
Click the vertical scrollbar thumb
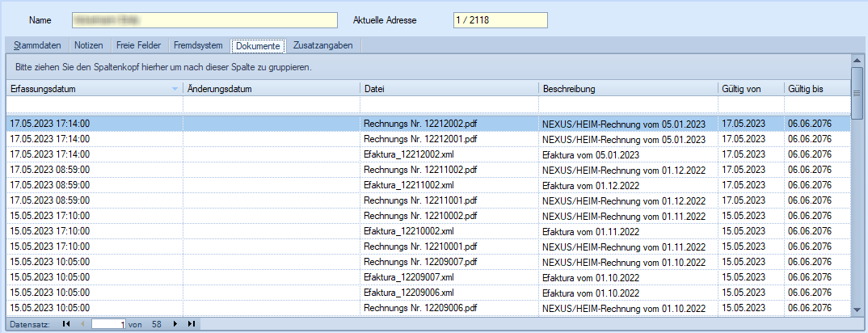(x=857, y=92)
